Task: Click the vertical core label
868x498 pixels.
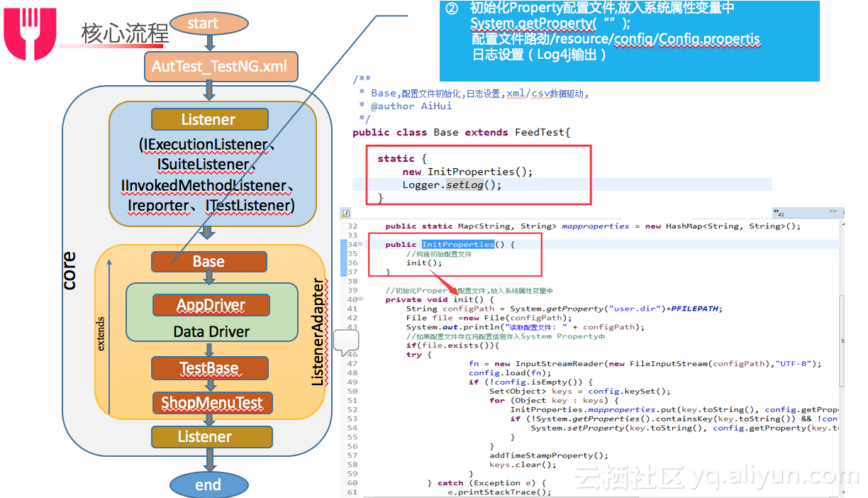Action: tap(69, 270)
